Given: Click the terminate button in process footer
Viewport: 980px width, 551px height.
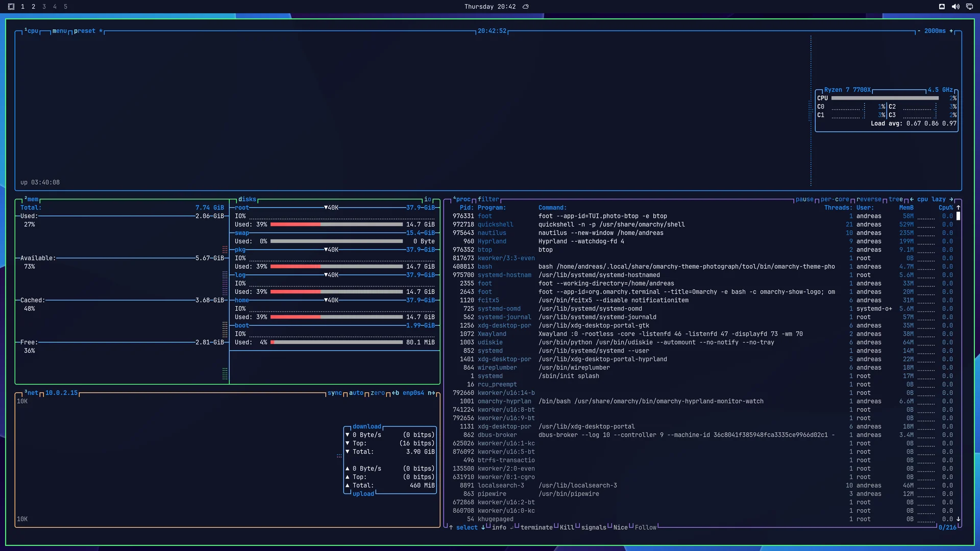Looking at the screenshot, I should (536, 528).
